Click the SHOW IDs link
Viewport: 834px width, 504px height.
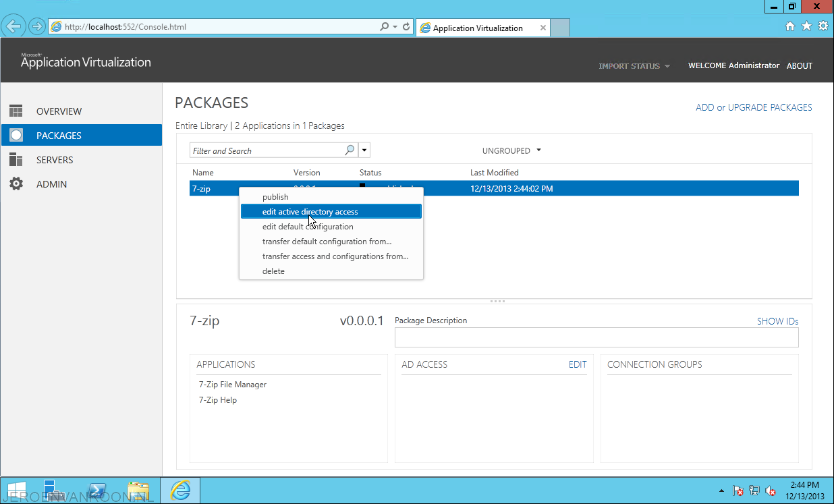pyautogui.click(x=778, y=321)
